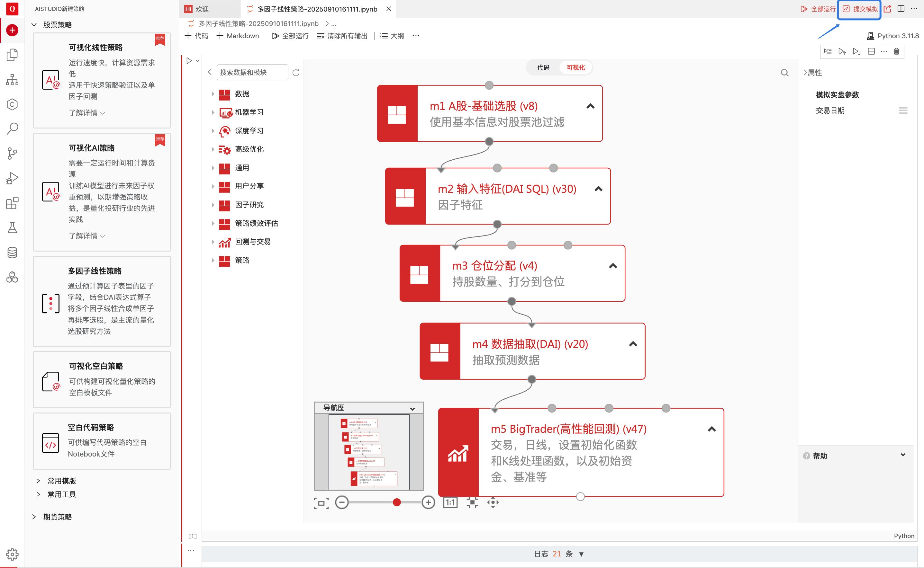Collapse the m1 A股-基础选股 node
This screenshot has height=568, width=924.
tap(590, 106)
